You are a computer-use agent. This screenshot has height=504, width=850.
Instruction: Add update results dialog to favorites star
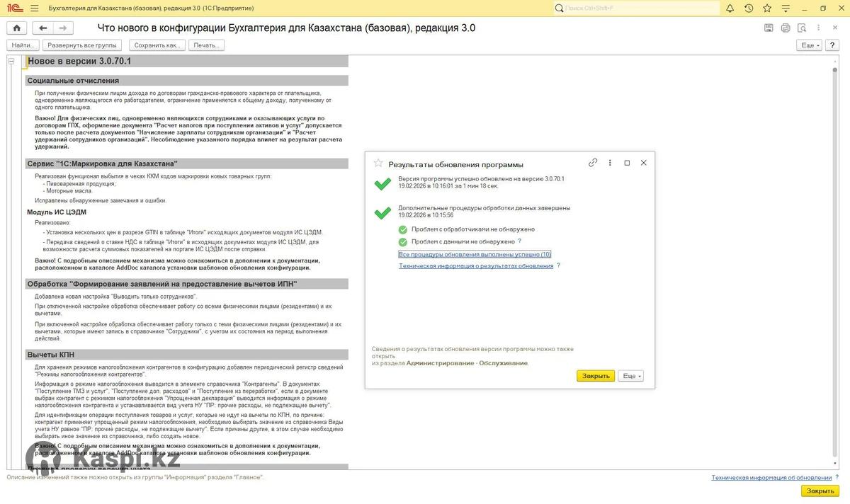point(378,164)
